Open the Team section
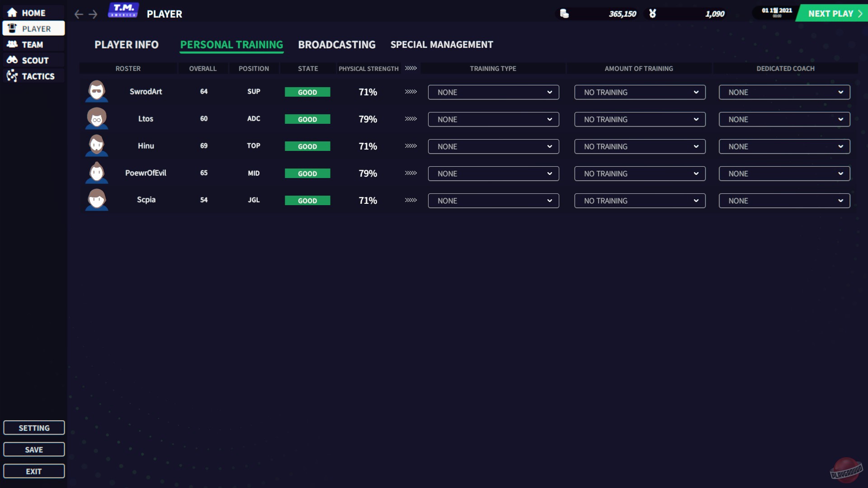This screenshot has width=868, height=488. point(33,44)
